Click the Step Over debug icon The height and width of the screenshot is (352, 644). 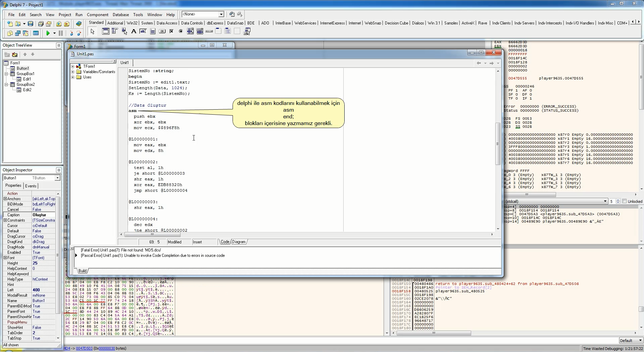79,33
